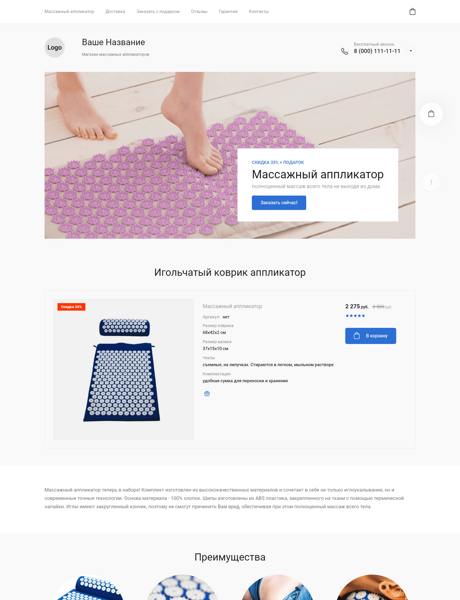Click the 'Заказать сейчас' banner button
Screen dimensions: 460x600
[x=279, y=203]
